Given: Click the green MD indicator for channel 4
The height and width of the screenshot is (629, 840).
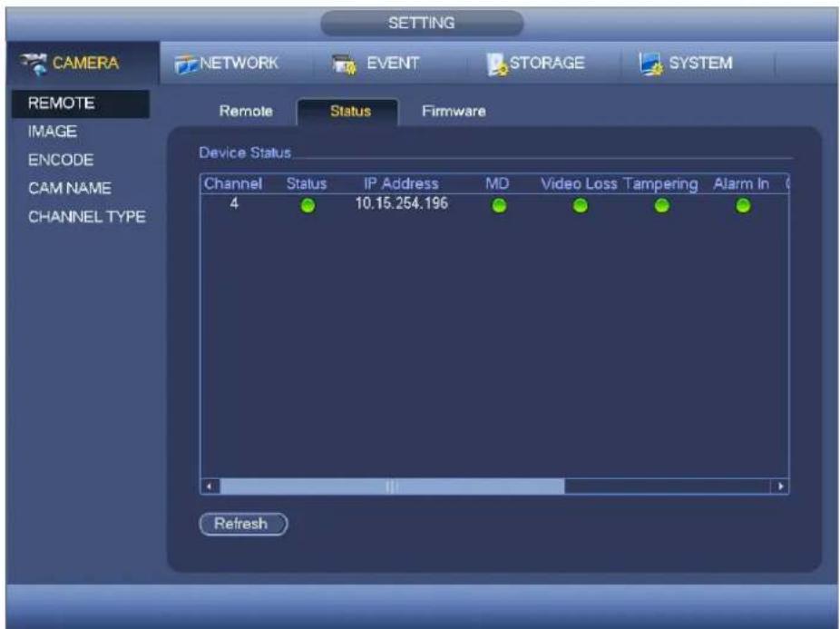Looking at the screenshot, I should tap(499, 206).
